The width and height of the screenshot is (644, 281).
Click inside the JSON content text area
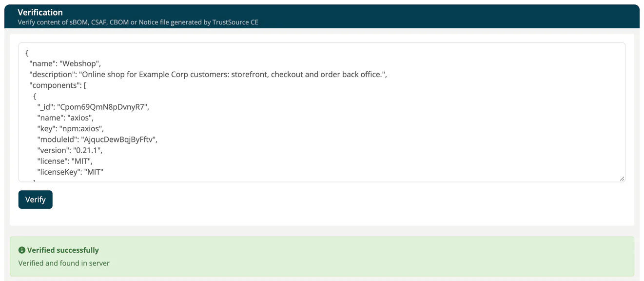pyautogui.click(x=322, y=112)
